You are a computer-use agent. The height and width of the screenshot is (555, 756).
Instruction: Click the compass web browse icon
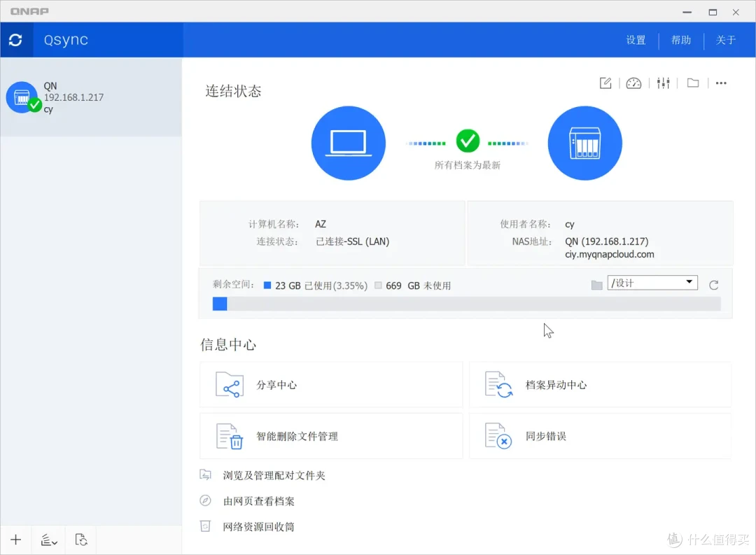tap(205, 500)
